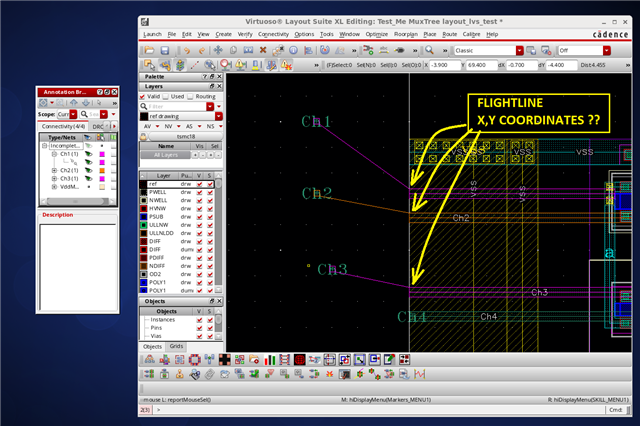Enable the Used checkbox in Layers
Image resolution: width=640 pixels, height=426 pixels.
coord(166,97)
